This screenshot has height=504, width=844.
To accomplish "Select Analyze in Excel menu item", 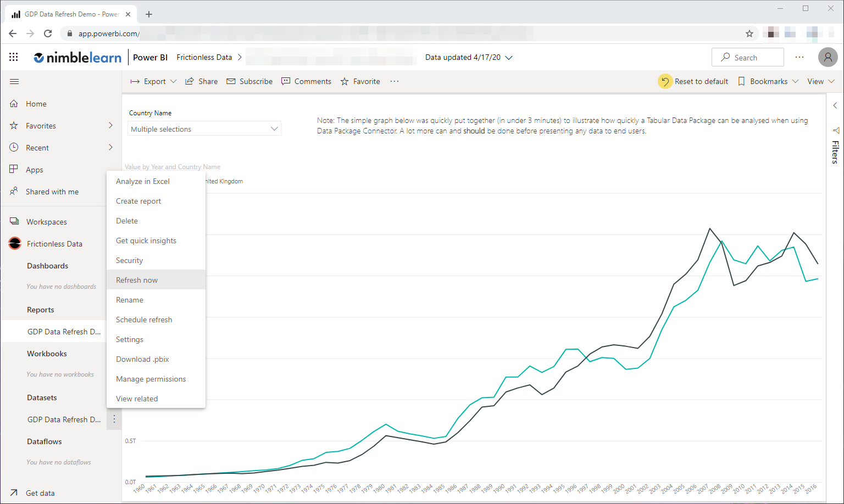I will tap(156, 181).
